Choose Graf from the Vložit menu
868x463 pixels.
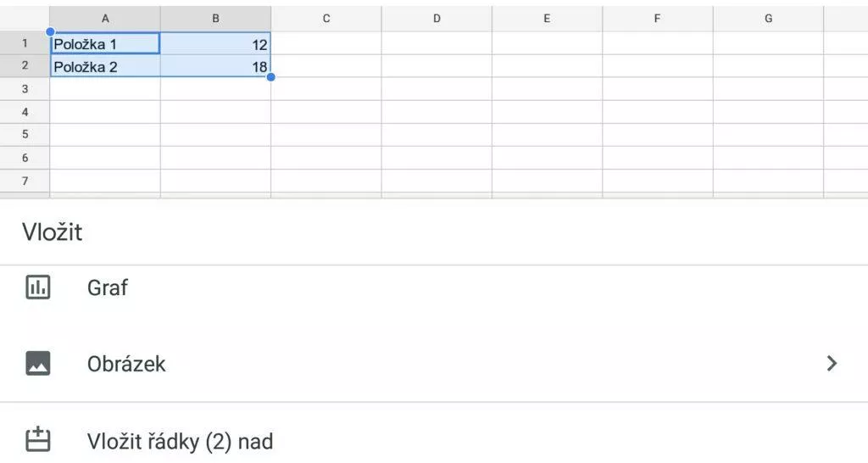tap(434, 287)
